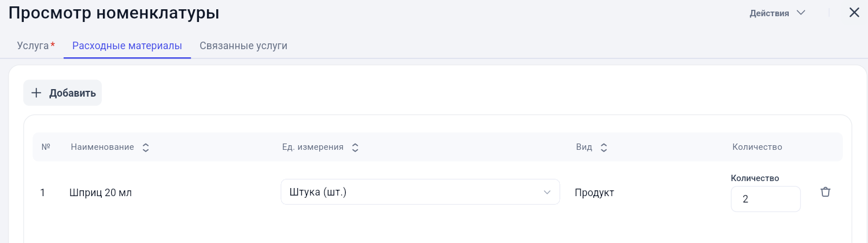
Task: Click the plus icon beside Добавить
Action: [36, 93]
